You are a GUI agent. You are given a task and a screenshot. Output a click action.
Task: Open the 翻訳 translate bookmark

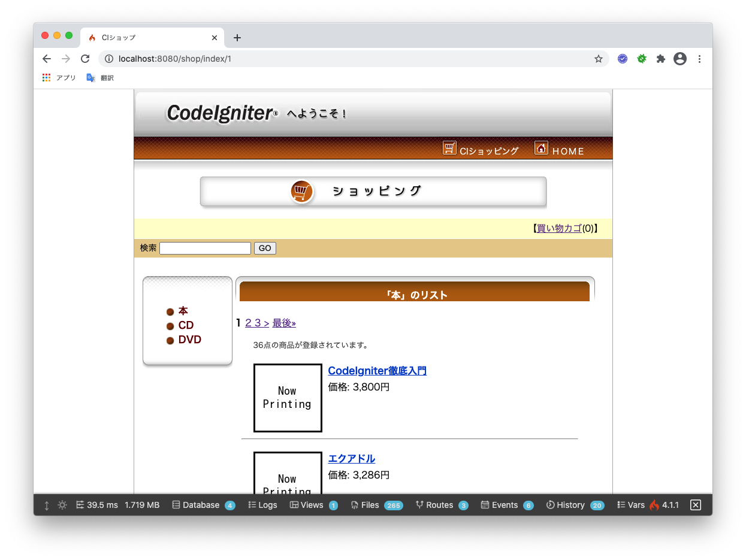point(100,78)
